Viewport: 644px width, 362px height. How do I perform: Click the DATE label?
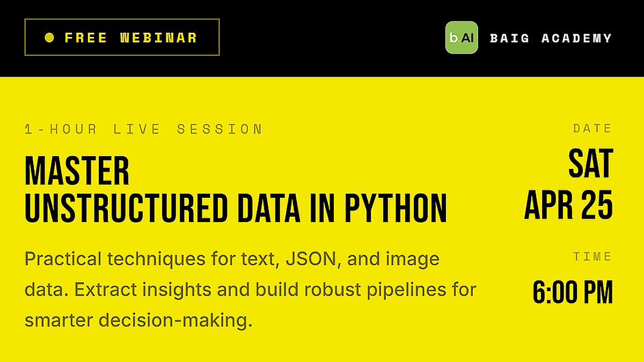pos(592,129)
